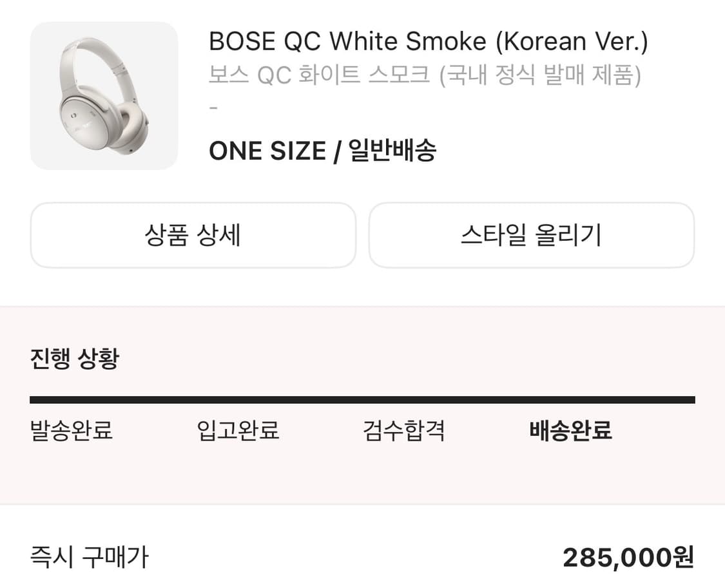This screenshot has width=725, height=588.
Task: Tap the headphones image inside the gray card
Action: 102,95
